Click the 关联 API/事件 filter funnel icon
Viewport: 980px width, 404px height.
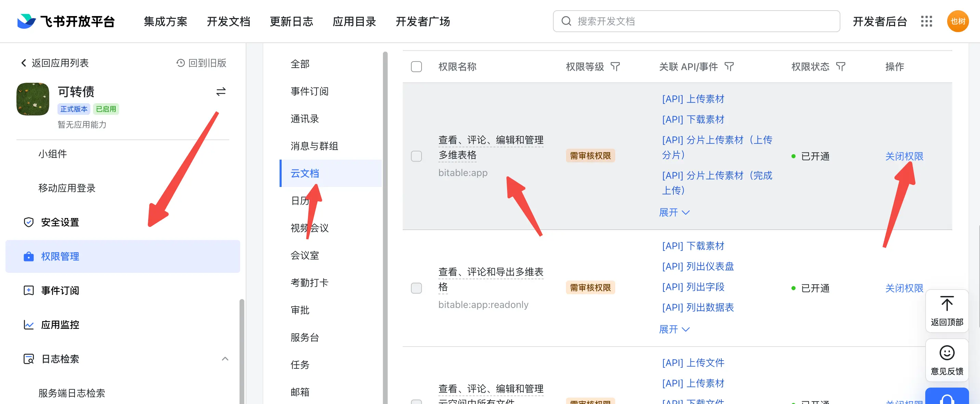tap(729, 67)
